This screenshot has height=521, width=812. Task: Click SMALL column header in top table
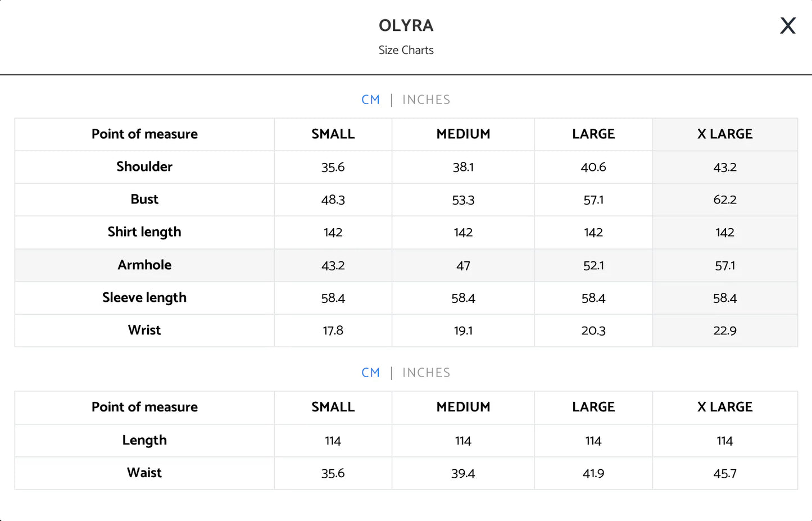[333, 134]
